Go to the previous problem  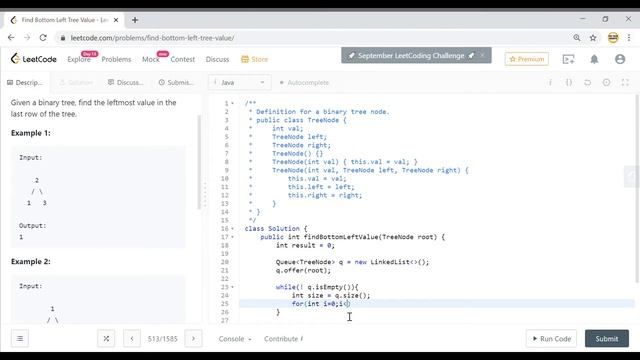tap(132, 338)
